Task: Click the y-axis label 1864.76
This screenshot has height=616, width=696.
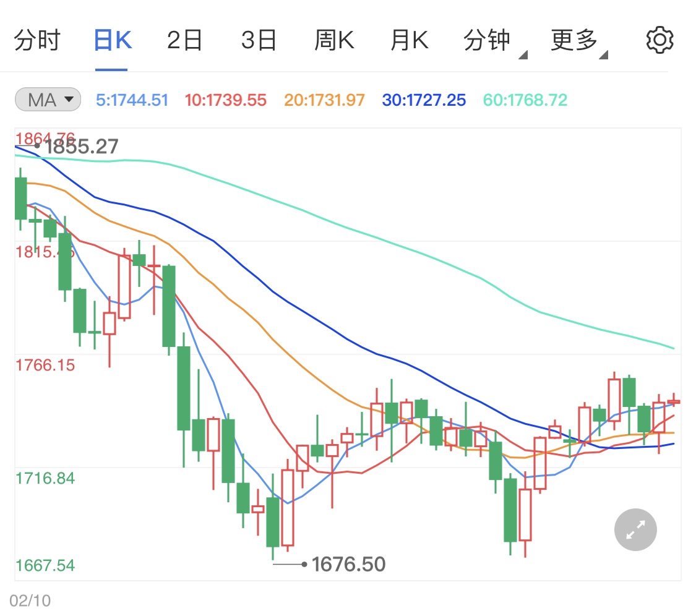Action: click(45, 138)
